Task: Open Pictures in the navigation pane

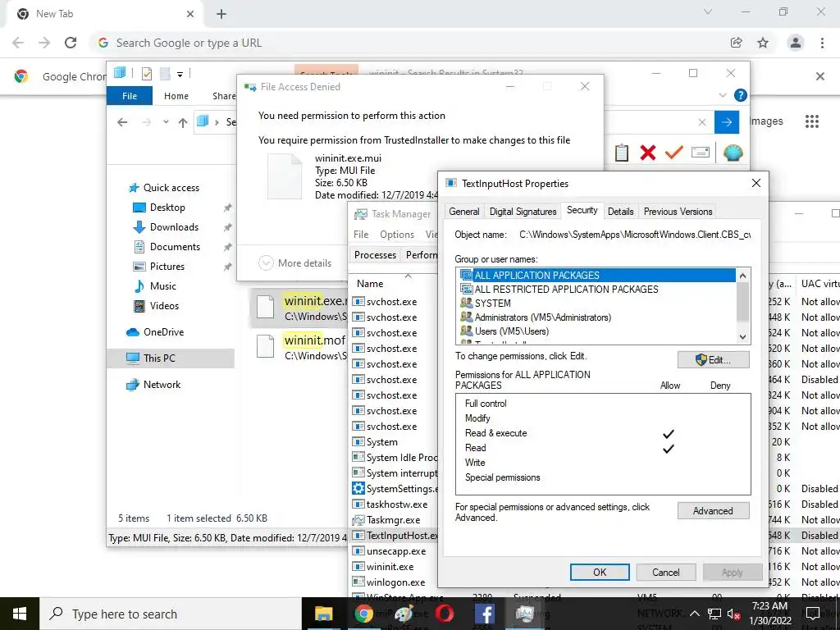Action: point(167,267)
